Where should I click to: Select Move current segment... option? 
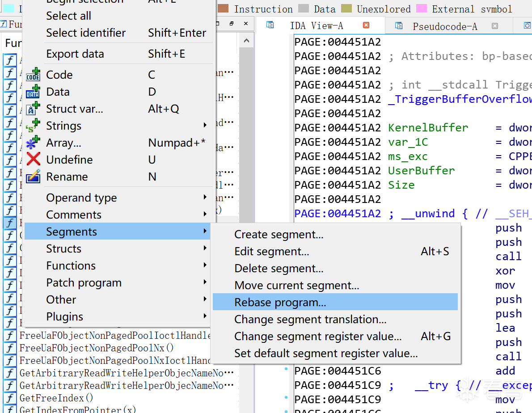pos(335,285)
